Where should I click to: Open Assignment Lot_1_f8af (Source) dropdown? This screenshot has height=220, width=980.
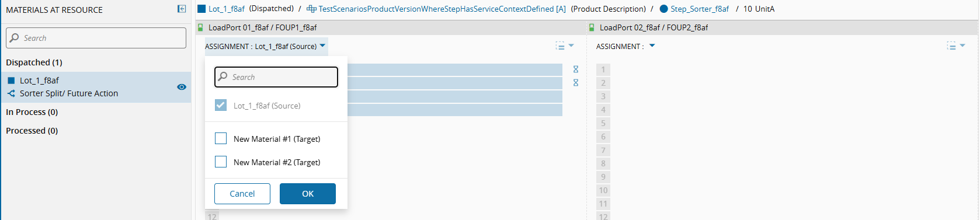tap(266, 46)
